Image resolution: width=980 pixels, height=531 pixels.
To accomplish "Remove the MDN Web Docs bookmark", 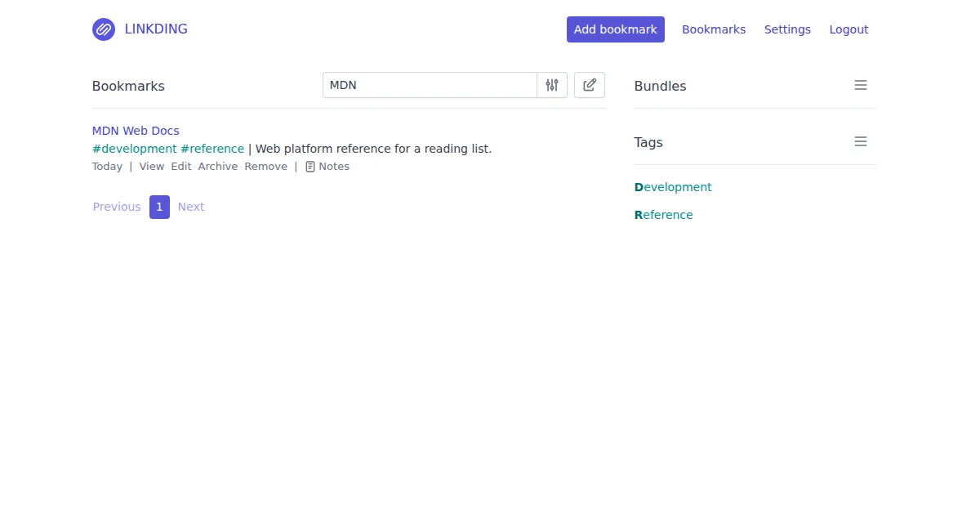I will [266, 167].
